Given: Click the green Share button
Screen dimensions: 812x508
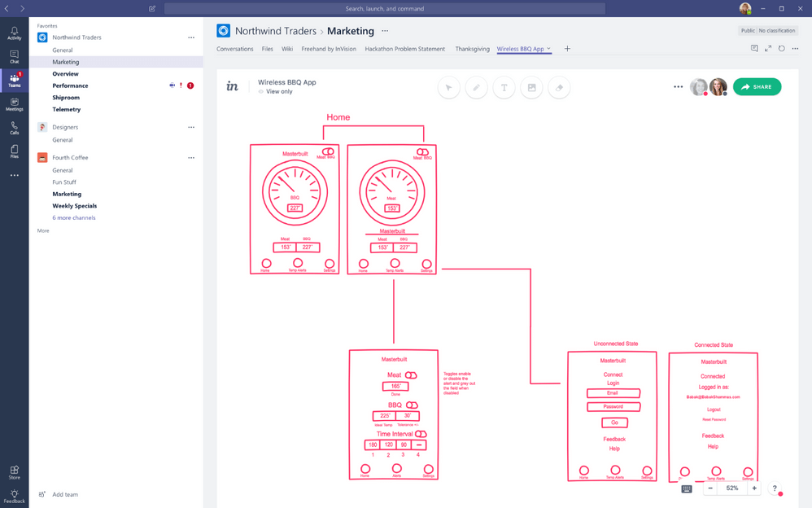Looking at the screenshot, I should (x=757, y=87).
